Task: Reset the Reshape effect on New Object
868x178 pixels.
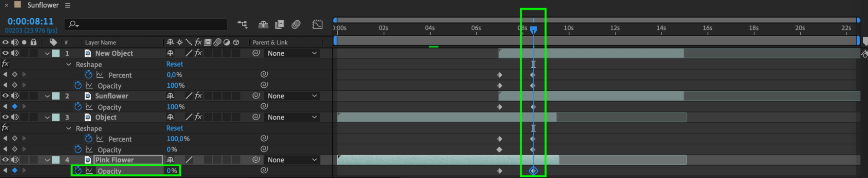Action: 175,64
